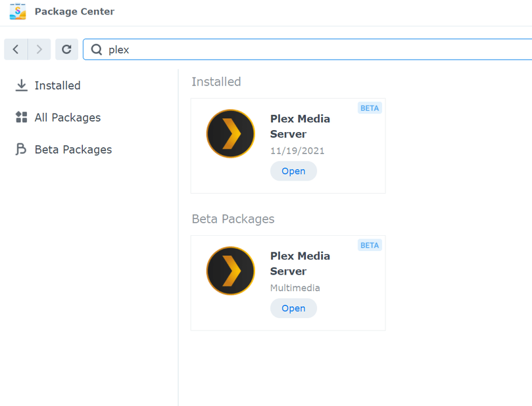
Task: Click the search magnifier icon
Action: [x=97, y=49]
